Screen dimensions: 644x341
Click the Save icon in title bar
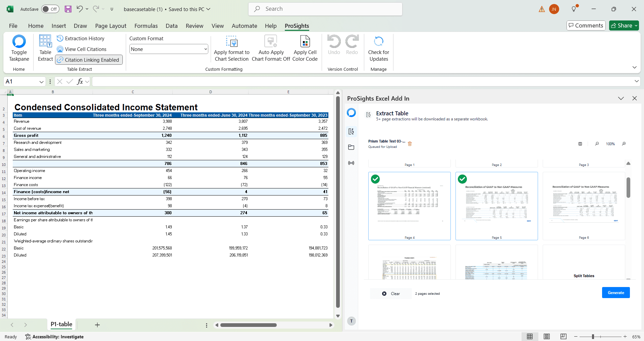(x=68, y=9)
